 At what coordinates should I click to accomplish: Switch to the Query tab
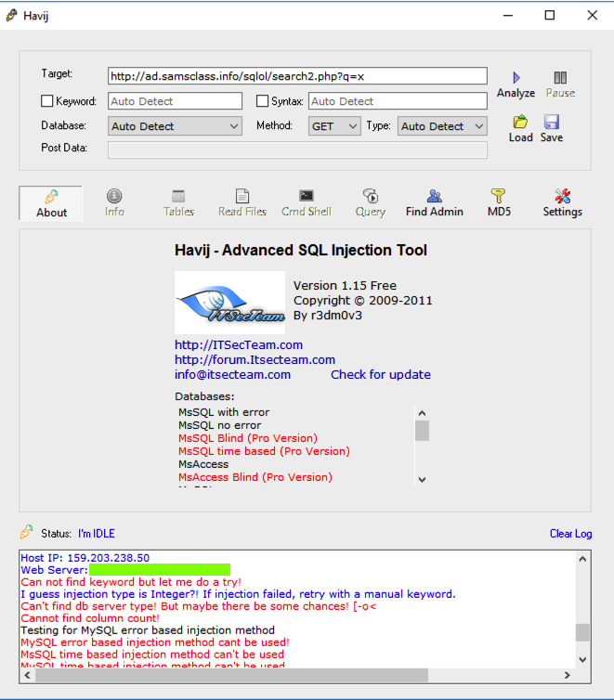coord(371,203)
